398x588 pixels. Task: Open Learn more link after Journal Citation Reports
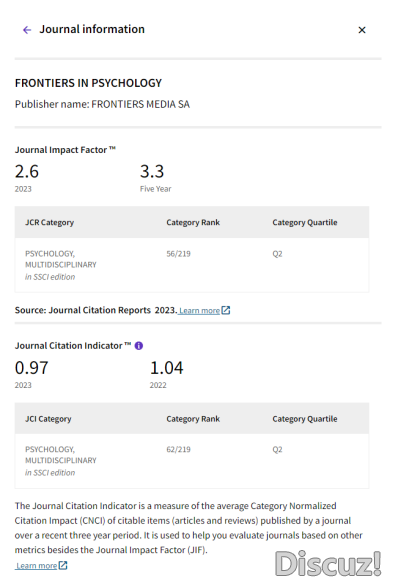(x=199, y=310)
